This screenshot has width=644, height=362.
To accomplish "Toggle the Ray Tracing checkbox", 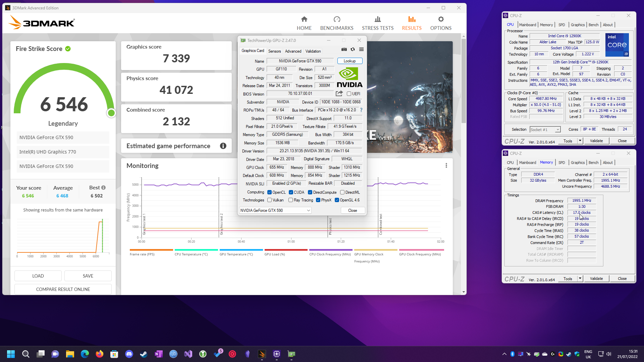I will tap(290, 200).
